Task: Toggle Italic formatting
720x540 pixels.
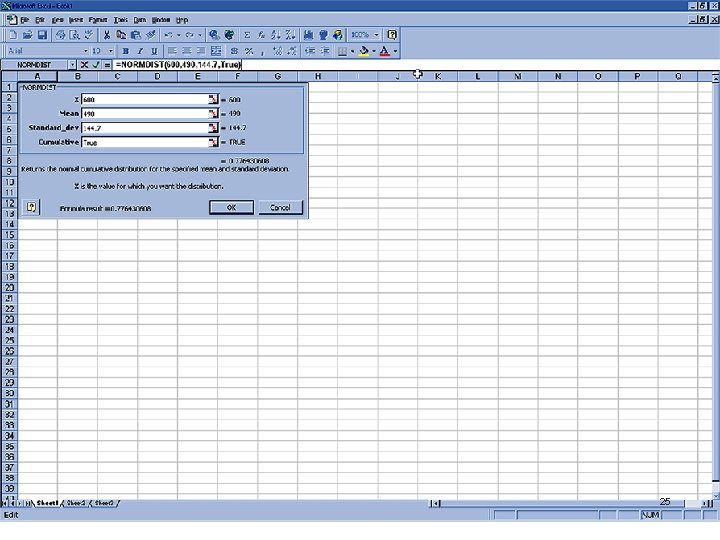Action: pyautogui.click(x=140, y=51)
